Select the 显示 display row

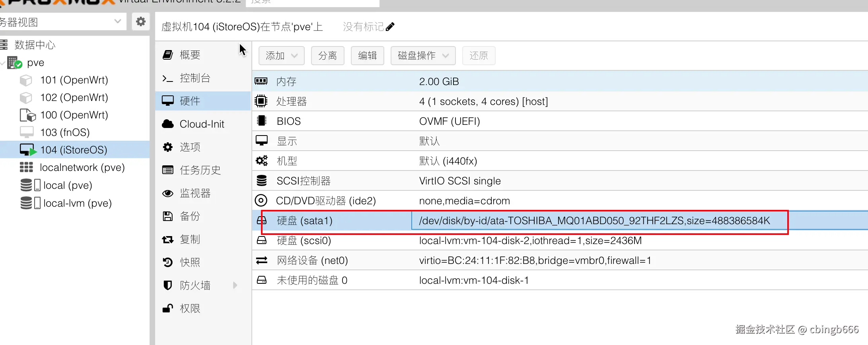560,141
